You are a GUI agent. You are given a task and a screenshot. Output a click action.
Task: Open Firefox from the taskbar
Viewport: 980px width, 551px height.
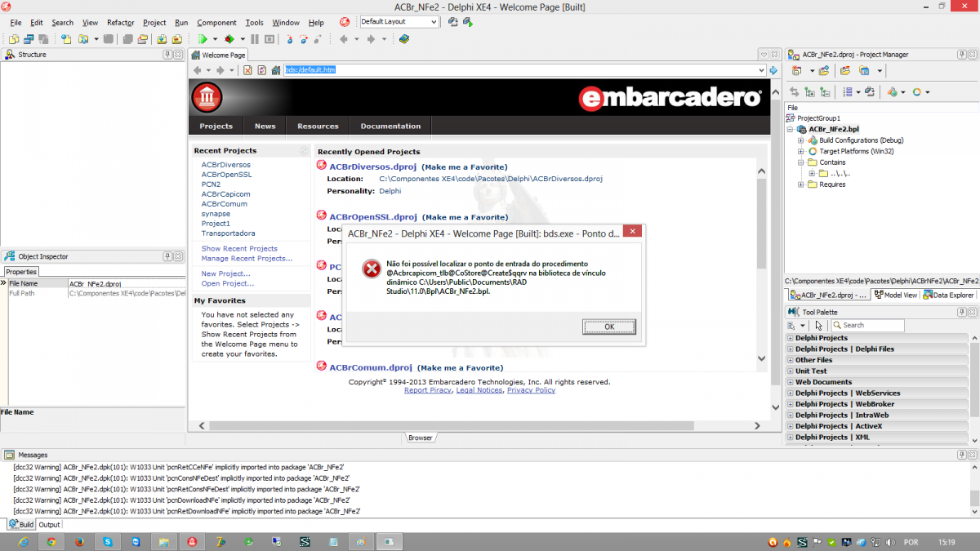coord(79,542)
